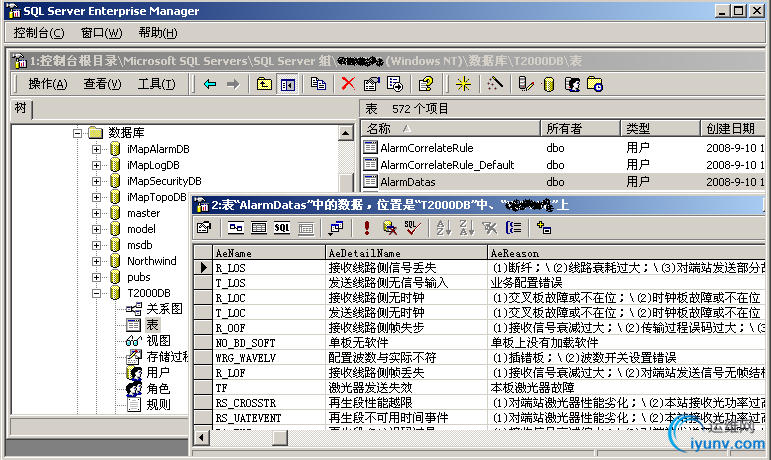This screenshot has width=771, height=460.
Task: Click the Group By icon
Action: coord(513,228)
